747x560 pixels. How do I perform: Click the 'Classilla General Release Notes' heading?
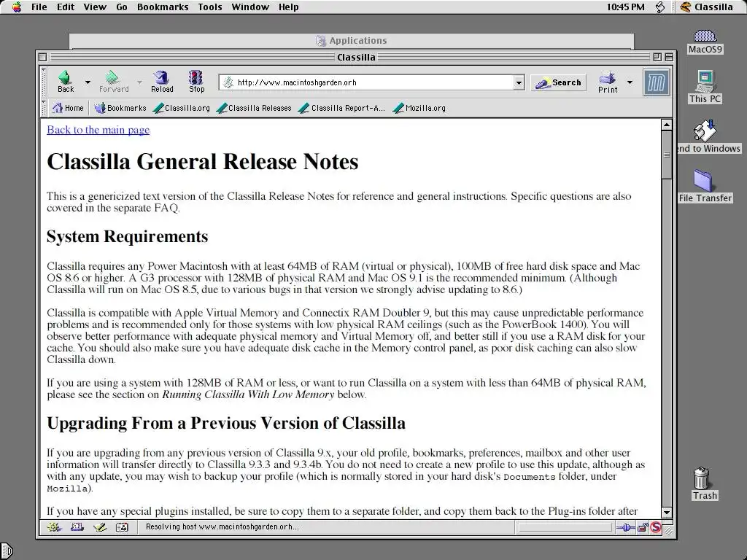click(203, 161)
